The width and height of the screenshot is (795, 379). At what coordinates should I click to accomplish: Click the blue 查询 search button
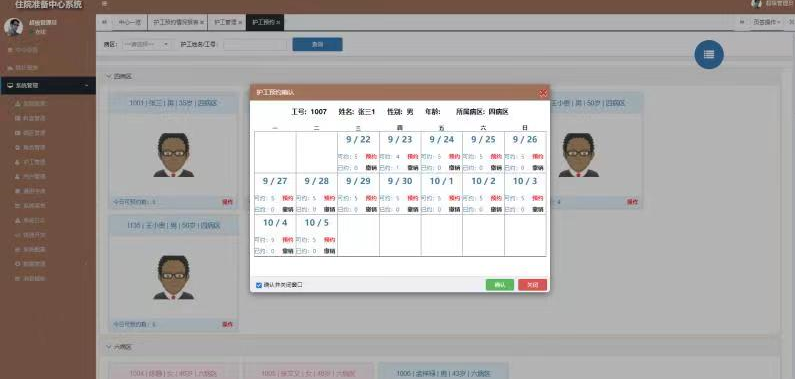[317, 45]
